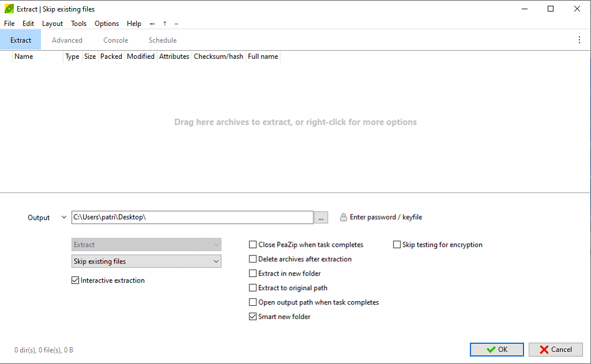Click the up arrow in menu bar
The width and height of the screenshot is (591, 364).
coord(164,24)
